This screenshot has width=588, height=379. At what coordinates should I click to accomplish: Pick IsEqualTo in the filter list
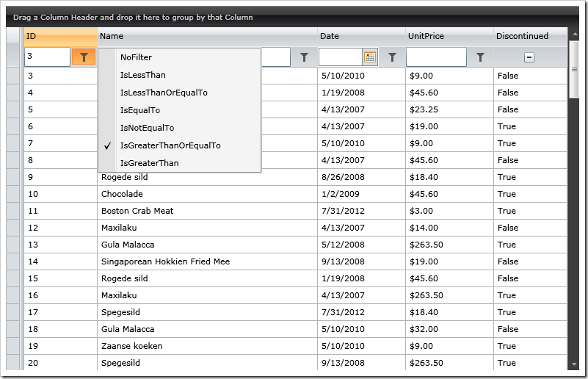point(139,110)
